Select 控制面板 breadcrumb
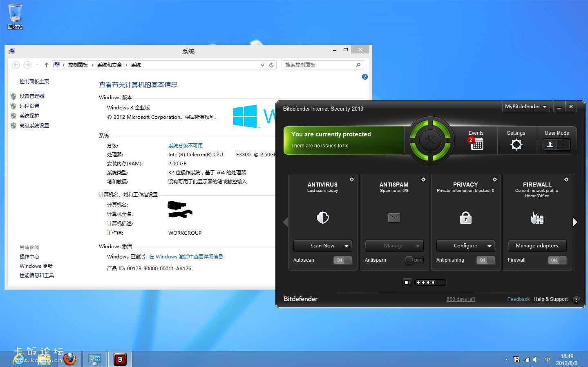Screen dimensions: 588x367 78,65
